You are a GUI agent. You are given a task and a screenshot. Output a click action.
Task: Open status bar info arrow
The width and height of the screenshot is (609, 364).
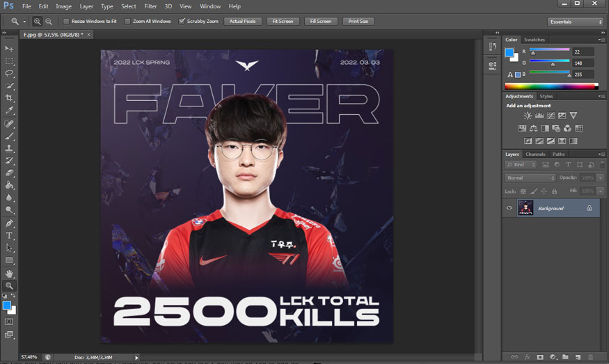[x=136, y=358]
